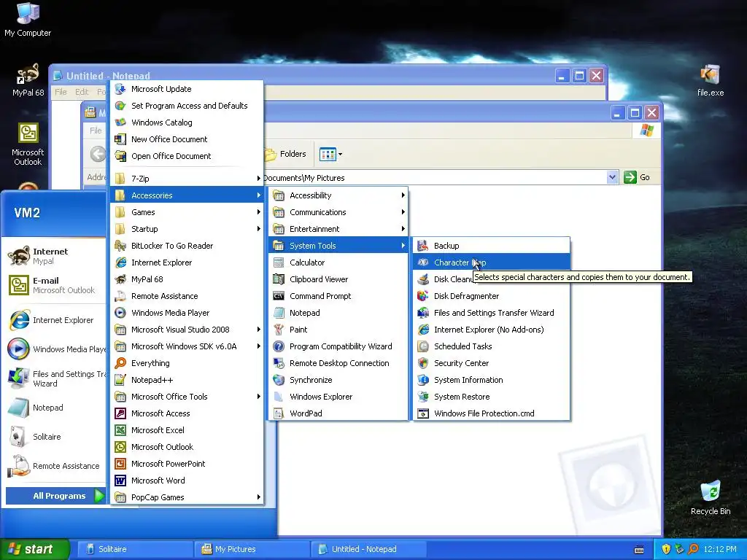
Task: Toggle the Folders pane in My Pictures
Action: [285, 155]
